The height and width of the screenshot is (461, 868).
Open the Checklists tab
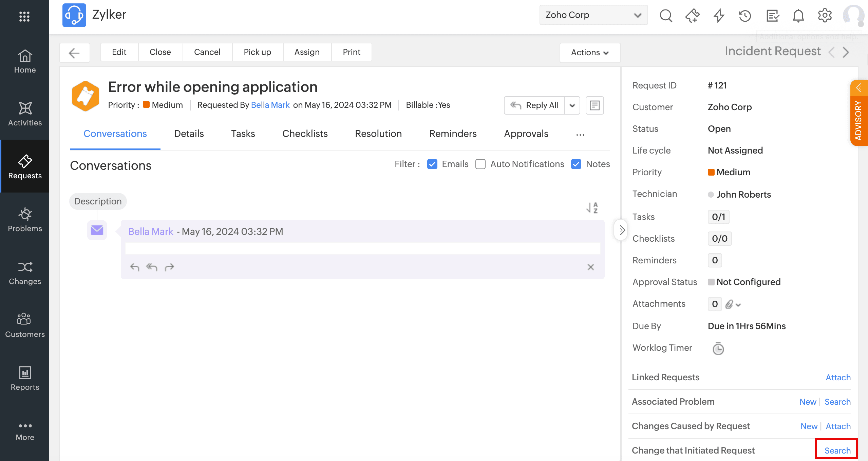(305, 134)
